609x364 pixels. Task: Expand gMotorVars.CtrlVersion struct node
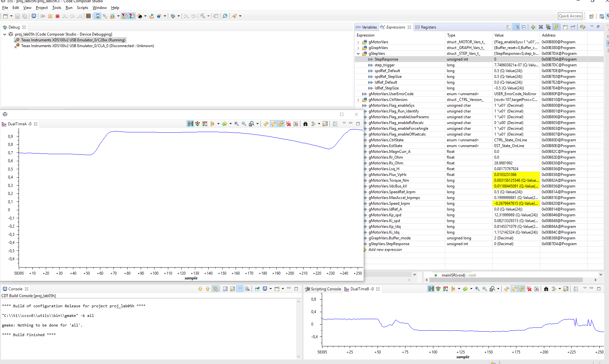358,100
